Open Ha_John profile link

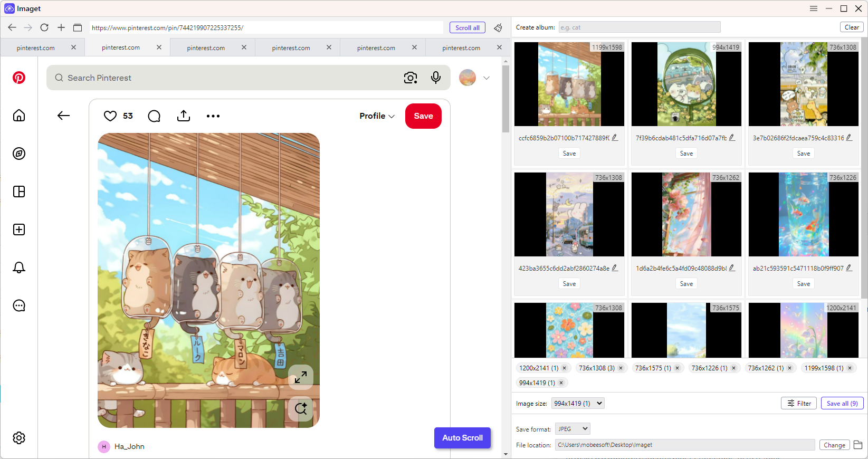(x=129, y=446)
